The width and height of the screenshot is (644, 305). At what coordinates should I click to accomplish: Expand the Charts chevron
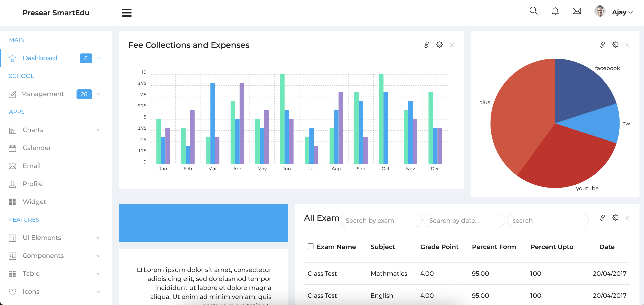click(x=99, y=130)
